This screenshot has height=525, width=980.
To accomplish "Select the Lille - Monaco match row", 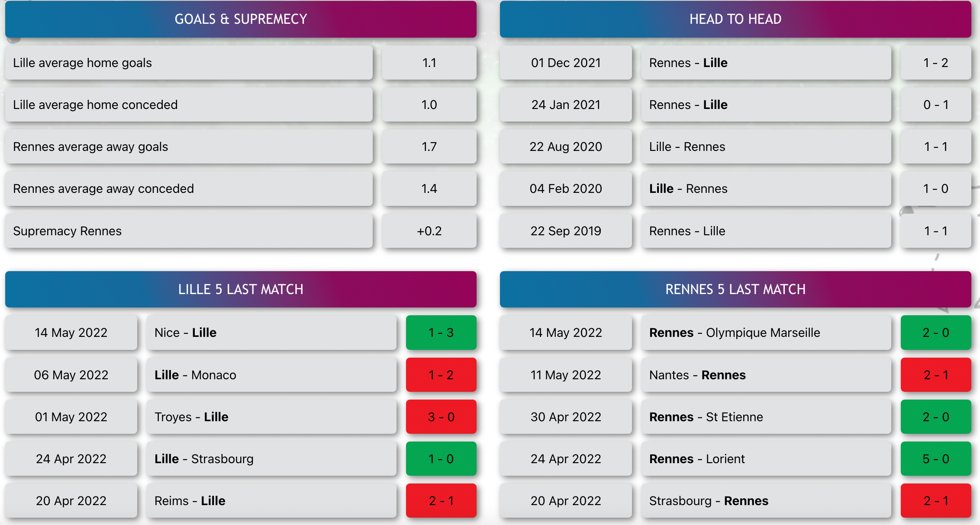I will pos(271,375).
